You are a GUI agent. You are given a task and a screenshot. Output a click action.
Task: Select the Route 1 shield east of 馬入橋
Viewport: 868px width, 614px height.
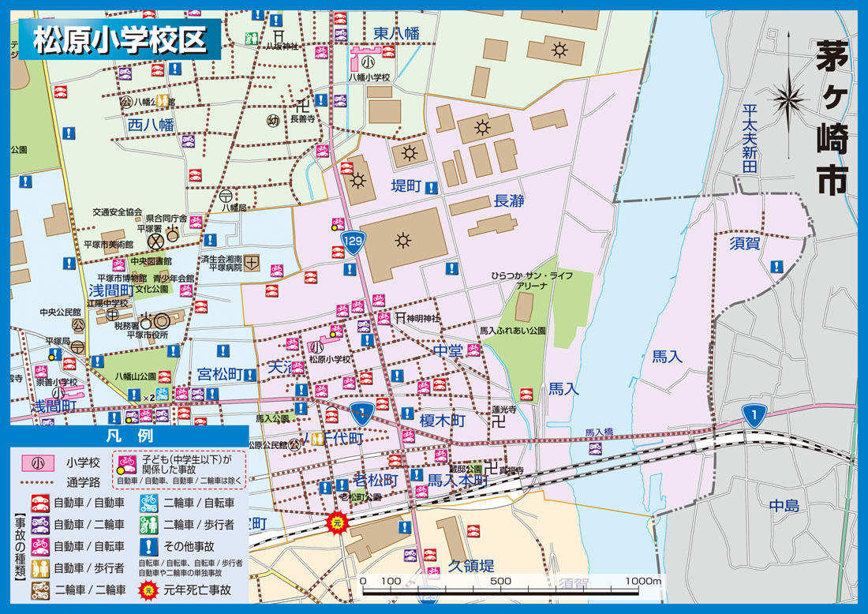(x=754, y=414)
